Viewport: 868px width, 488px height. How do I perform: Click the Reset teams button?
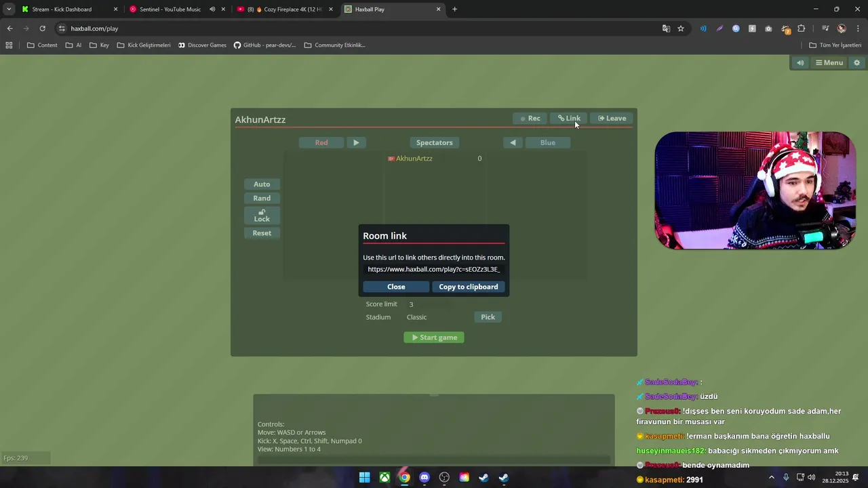[x=262, y=232]
